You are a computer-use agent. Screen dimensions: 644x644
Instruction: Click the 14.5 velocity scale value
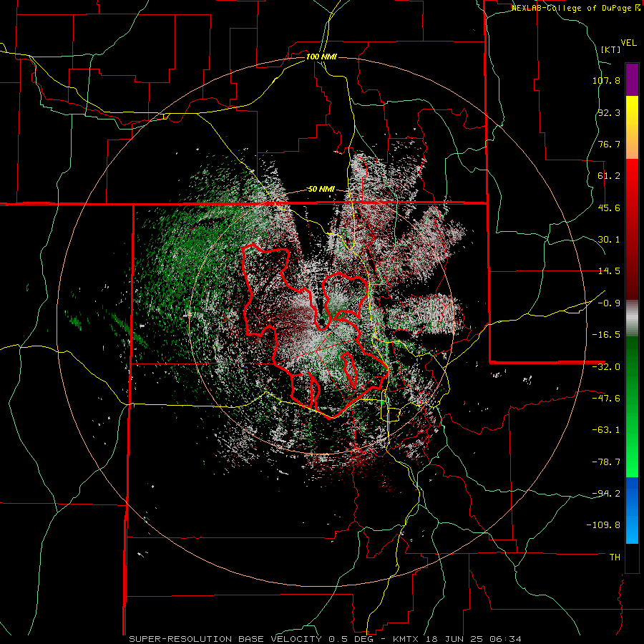tap(609, 271)
